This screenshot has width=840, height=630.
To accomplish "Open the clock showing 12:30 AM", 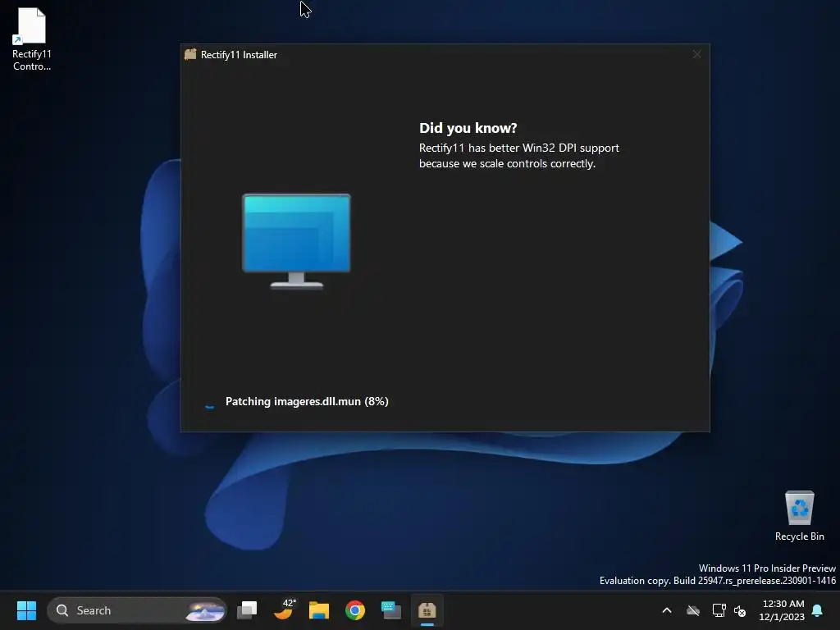I will [782, 610].
